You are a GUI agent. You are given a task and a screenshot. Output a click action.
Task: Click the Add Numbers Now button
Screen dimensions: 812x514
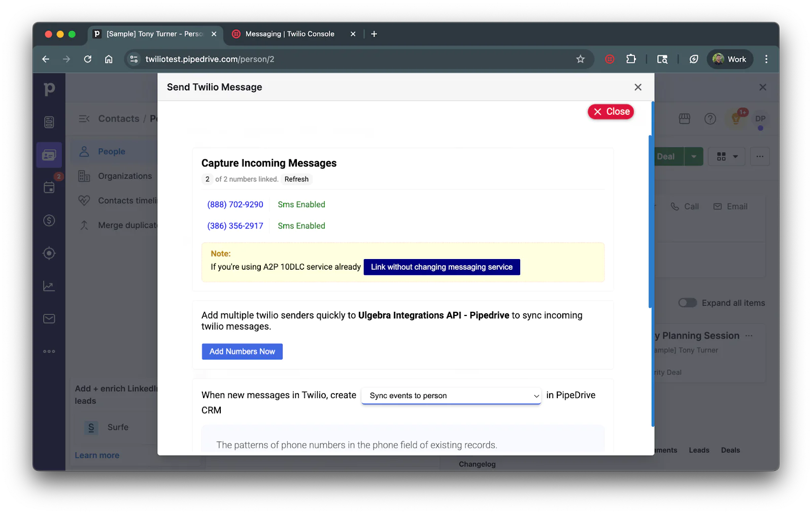click(x=242, y=351)
